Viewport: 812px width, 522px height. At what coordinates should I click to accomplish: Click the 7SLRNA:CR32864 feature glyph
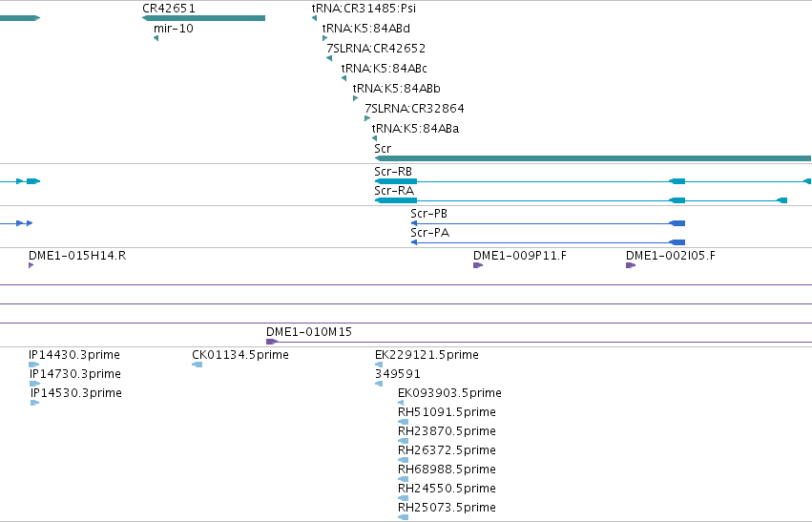367,118
